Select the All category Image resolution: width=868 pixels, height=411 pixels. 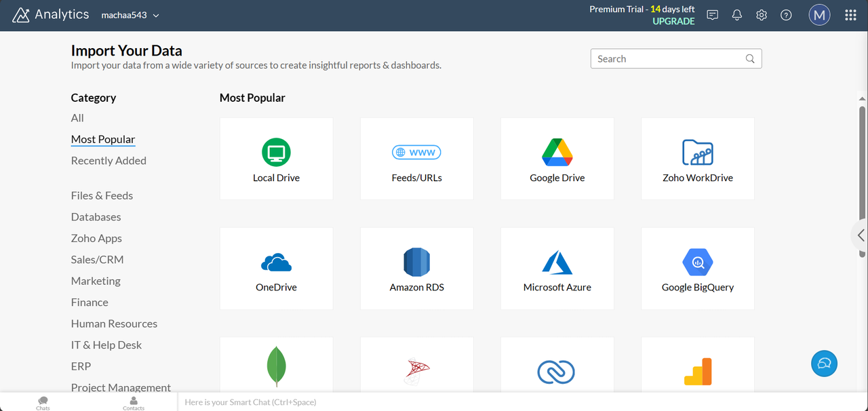[x=77, y=118]
